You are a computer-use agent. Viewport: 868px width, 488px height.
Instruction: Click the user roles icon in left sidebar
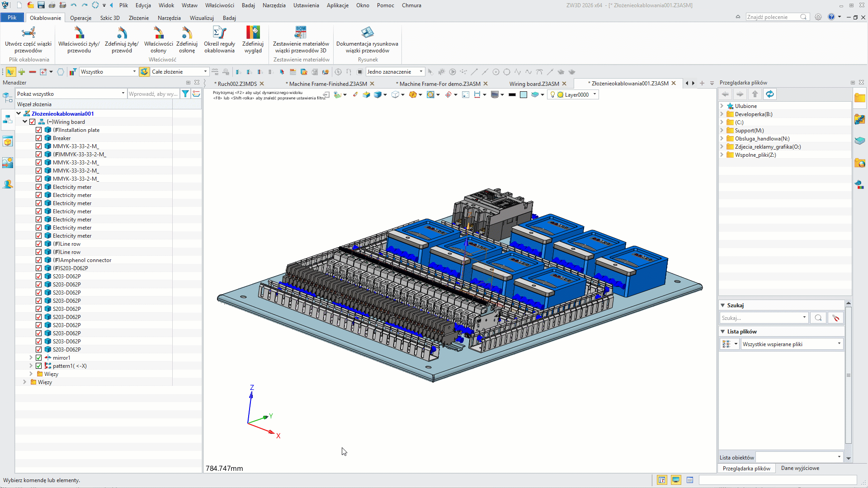[x=8, y=184]
